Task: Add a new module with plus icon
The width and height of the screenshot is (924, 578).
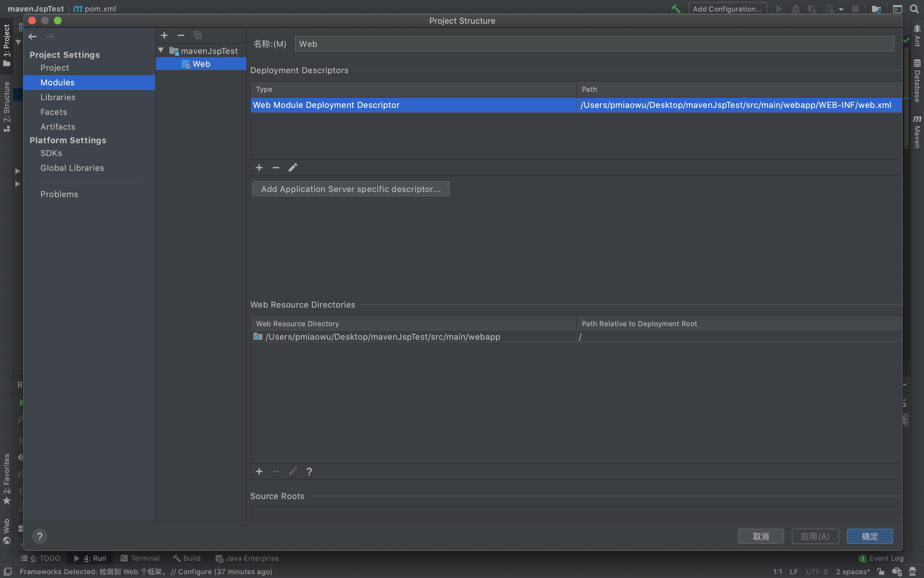Action: [x=164, y=36]
